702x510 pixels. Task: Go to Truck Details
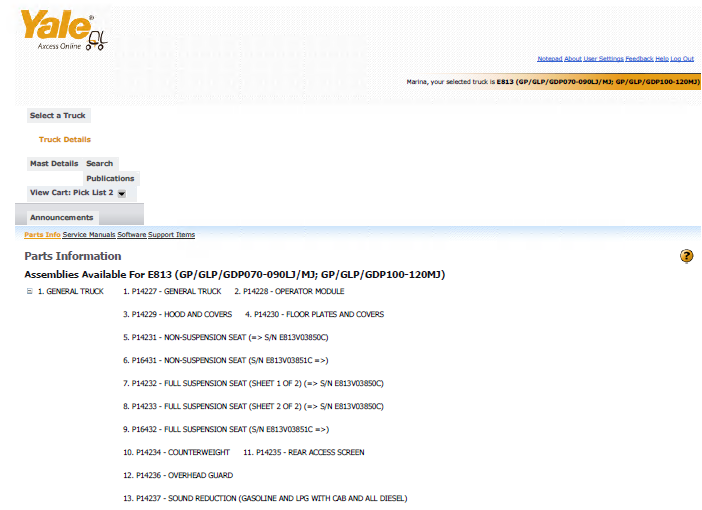pyautogui.click(x=64, y=140)
